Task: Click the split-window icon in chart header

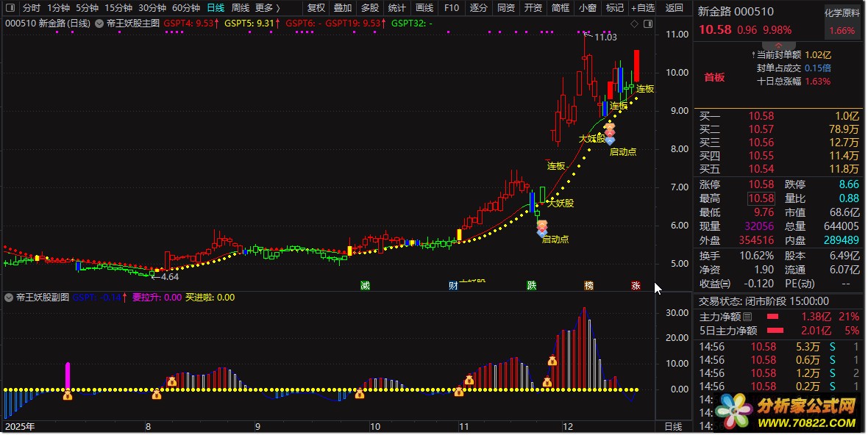Action: click(x=648, y=24)
